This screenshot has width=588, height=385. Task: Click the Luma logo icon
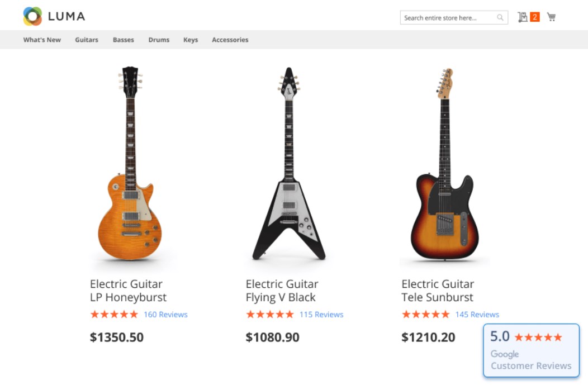[32, 16]
